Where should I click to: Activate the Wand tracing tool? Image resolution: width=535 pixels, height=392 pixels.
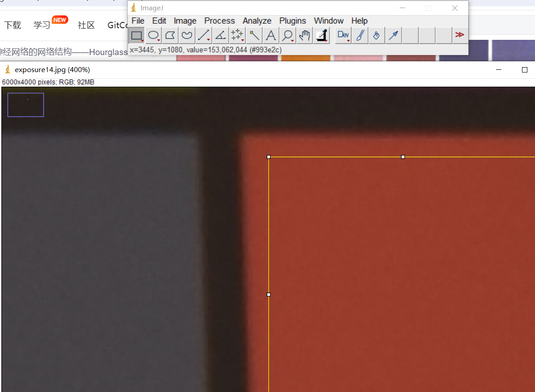tap(254, 35)
